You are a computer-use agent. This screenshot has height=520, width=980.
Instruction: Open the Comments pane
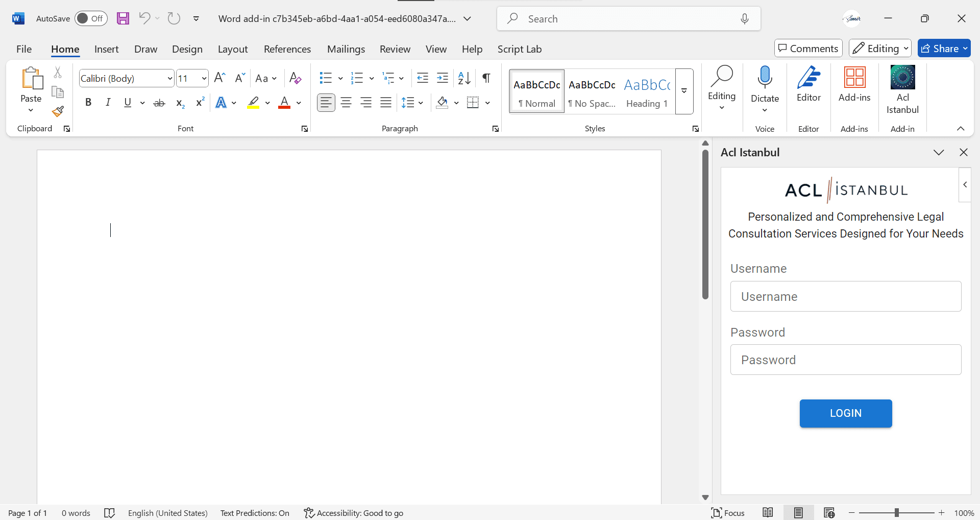(x=808, y=48)
